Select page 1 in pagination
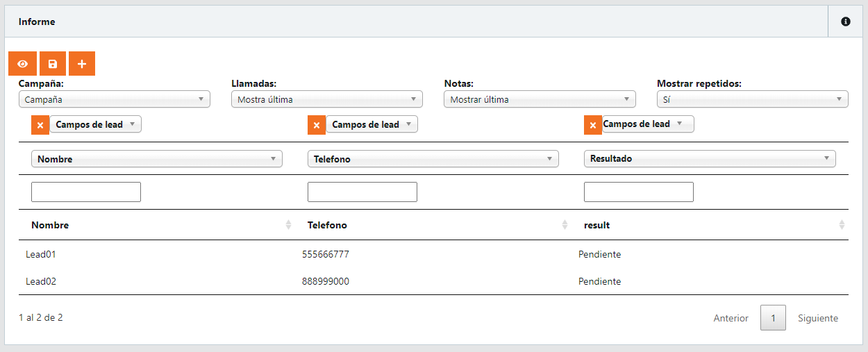The width and height of the screenshot is (868, 352). click(x=773, y=319)
